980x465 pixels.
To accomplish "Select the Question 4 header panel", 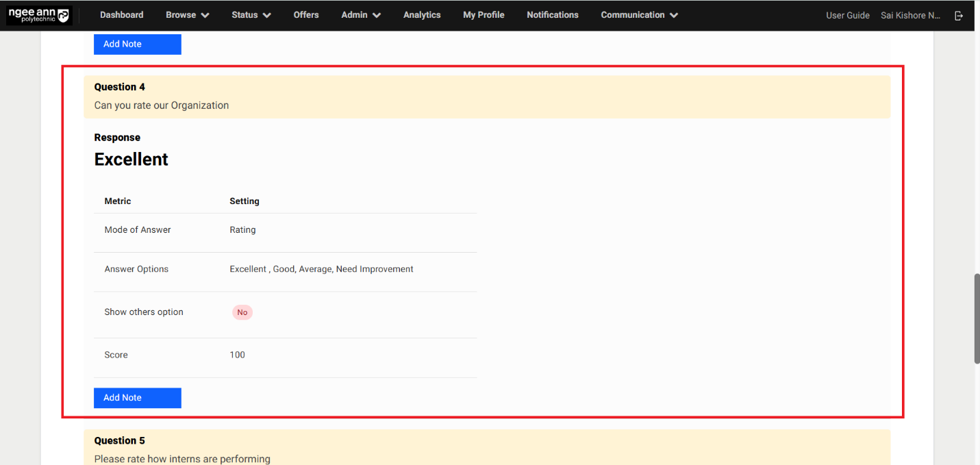I will click(486, 97).
